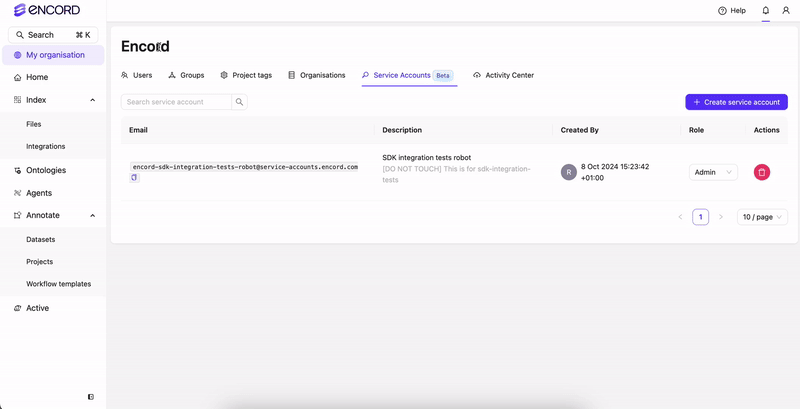Open the notifications bell
800x409 pixels.
pyautogui.click(x=765, y=10)
